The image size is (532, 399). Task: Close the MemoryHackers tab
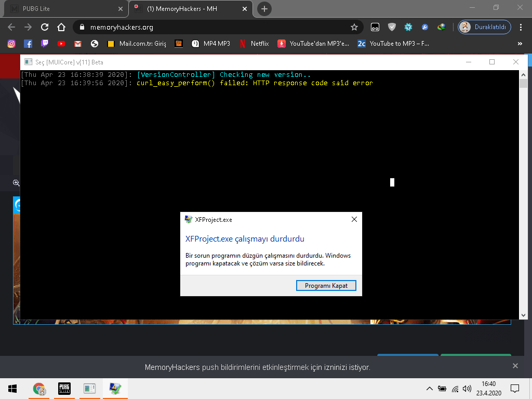[245, 9]
